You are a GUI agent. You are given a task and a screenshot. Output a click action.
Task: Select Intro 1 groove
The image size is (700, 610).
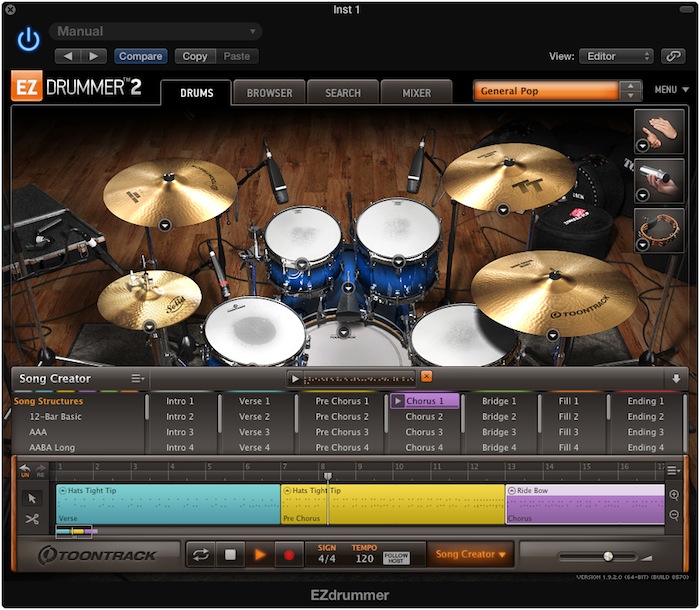[x=180, y=401]
